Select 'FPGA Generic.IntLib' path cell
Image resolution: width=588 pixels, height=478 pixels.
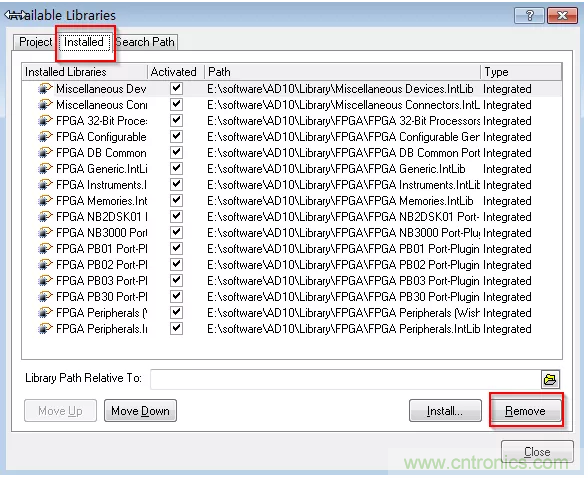[x=336, y=169]
